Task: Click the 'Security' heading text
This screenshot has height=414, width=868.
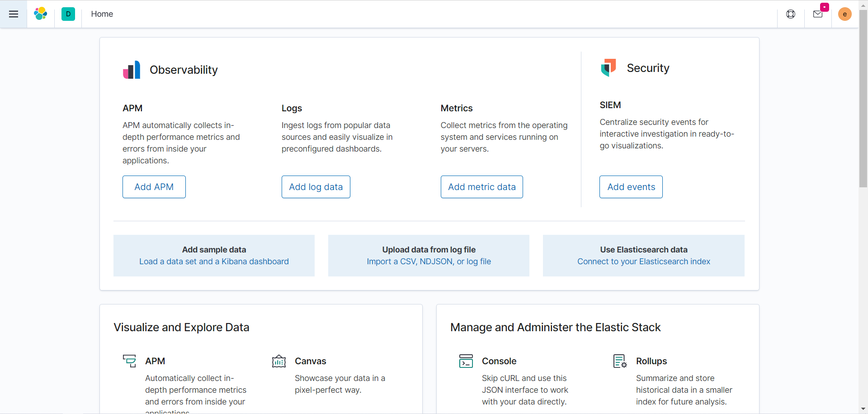Action: [x=648, y=68]
